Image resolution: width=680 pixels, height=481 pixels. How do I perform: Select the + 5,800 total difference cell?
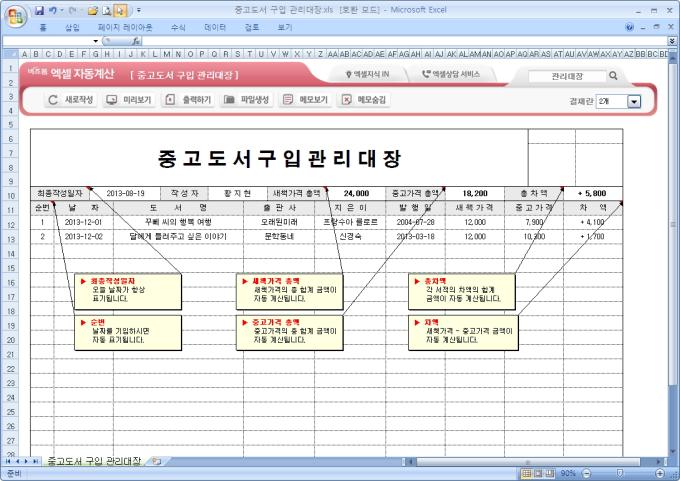pos(592,193)
